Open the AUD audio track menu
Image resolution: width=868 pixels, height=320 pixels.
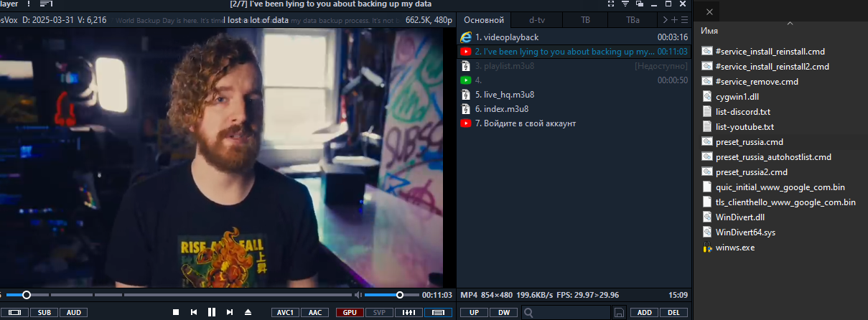tap(73, 312)
